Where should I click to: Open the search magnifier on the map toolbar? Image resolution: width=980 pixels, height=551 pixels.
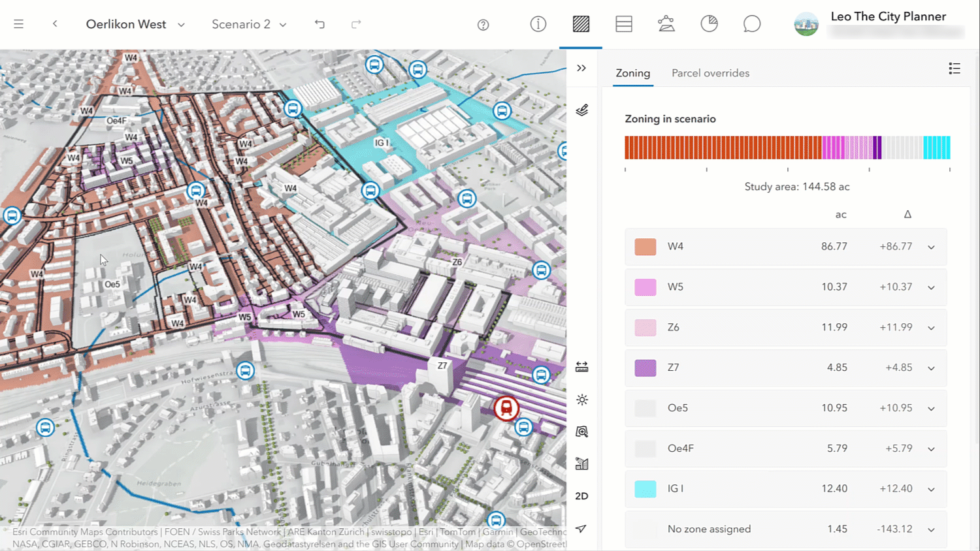tap(581, 432)
